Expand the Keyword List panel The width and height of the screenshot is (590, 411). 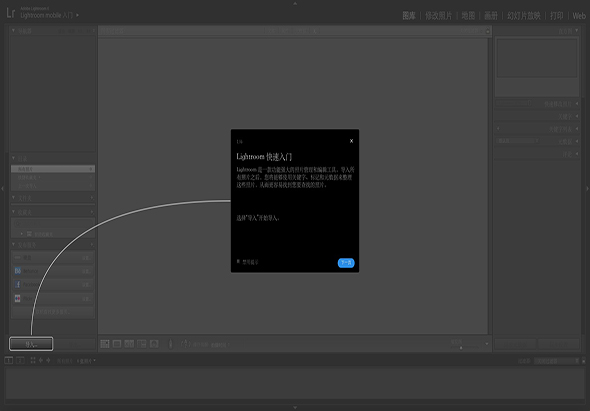click(x=577, y=129)
